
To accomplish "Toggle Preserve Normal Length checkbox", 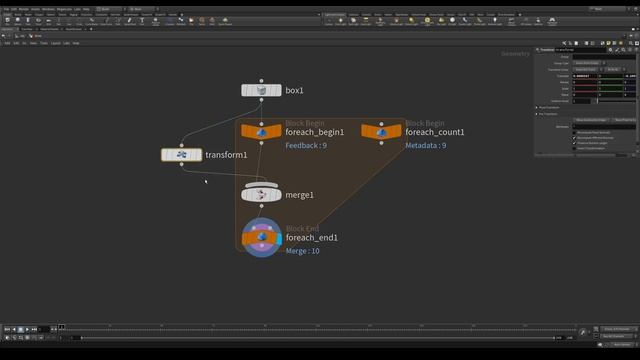I will tap(574, 143).
